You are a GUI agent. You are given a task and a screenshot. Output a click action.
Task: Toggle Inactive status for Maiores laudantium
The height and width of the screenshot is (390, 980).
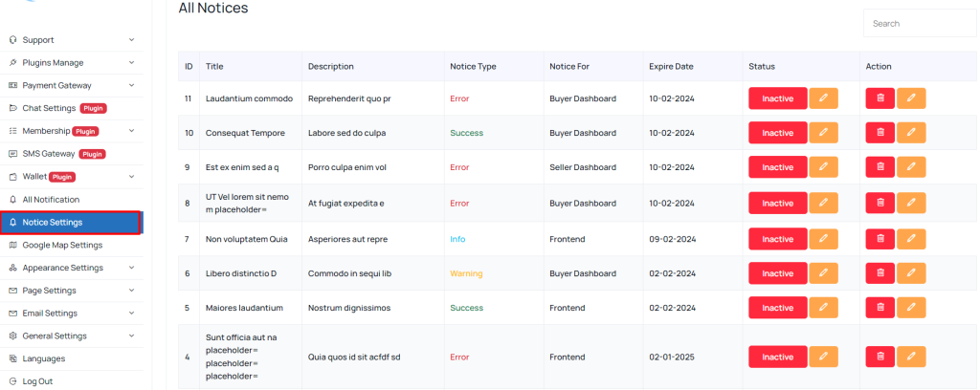[x=777, y=307]
